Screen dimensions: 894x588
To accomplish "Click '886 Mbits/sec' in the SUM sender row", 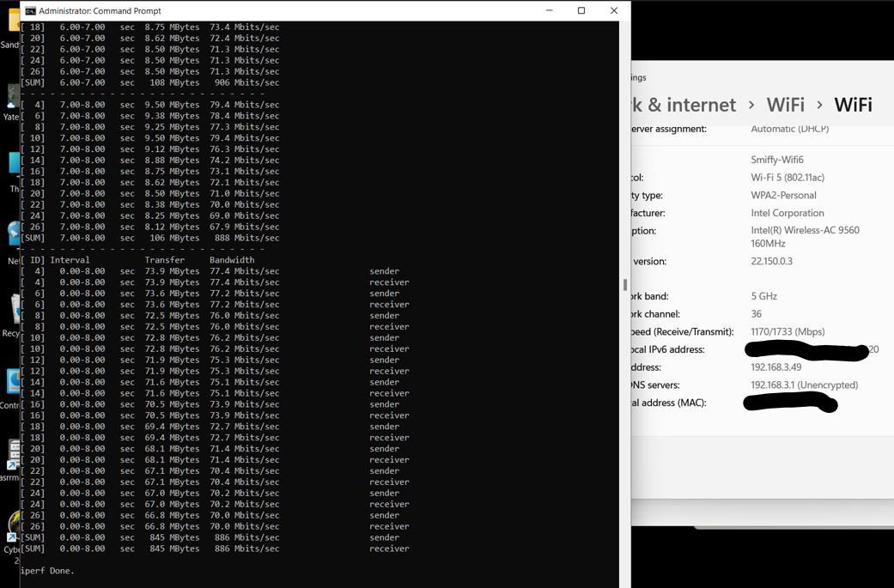I will 246,537.
